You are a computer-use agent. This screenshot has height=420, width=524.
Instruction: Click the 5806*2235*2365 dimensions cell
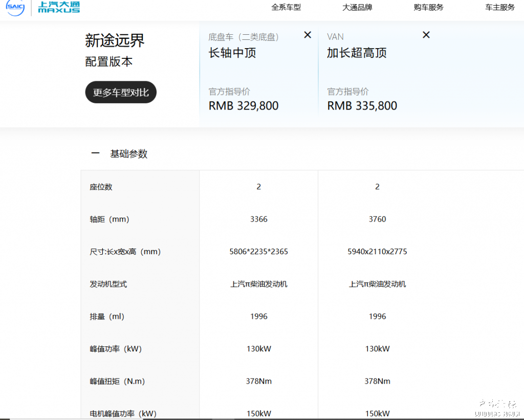[258, 252]
